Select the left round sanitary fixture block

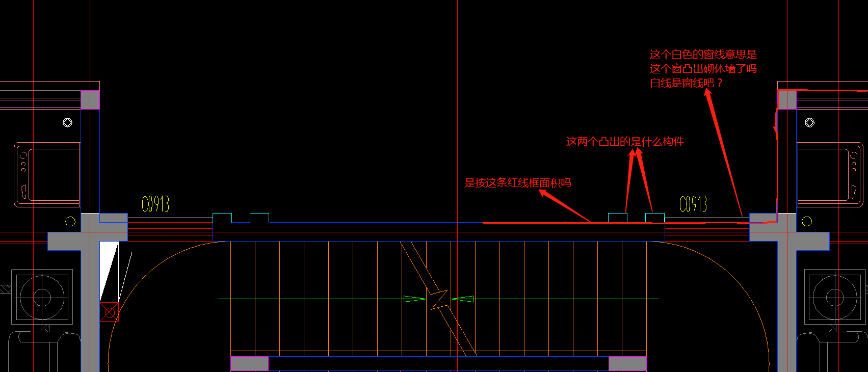[x=42, y=297]
